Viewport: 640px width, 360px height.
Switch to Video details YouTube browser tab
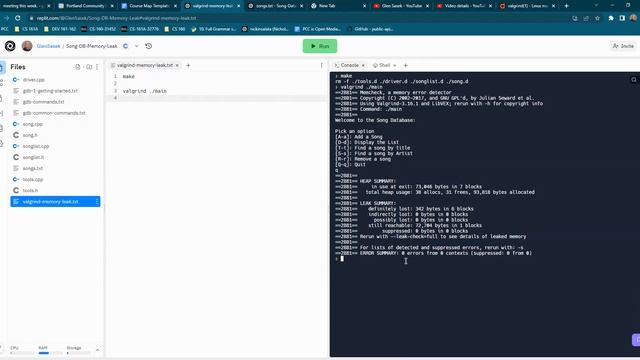click(464, 6)
